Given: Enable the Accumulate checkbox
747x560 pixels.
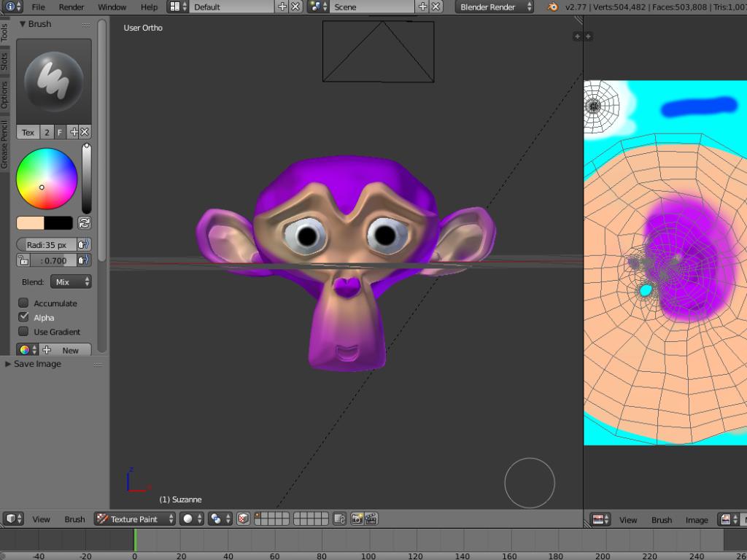Looking at the screenshot, I should click(23, 303).
